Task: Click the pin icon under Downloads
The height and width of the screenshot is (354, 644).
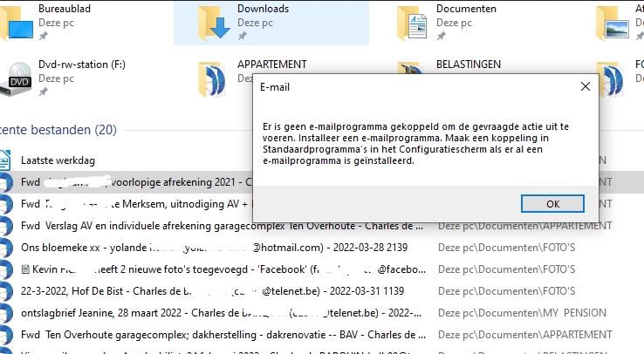Action: tap(243, 37)
